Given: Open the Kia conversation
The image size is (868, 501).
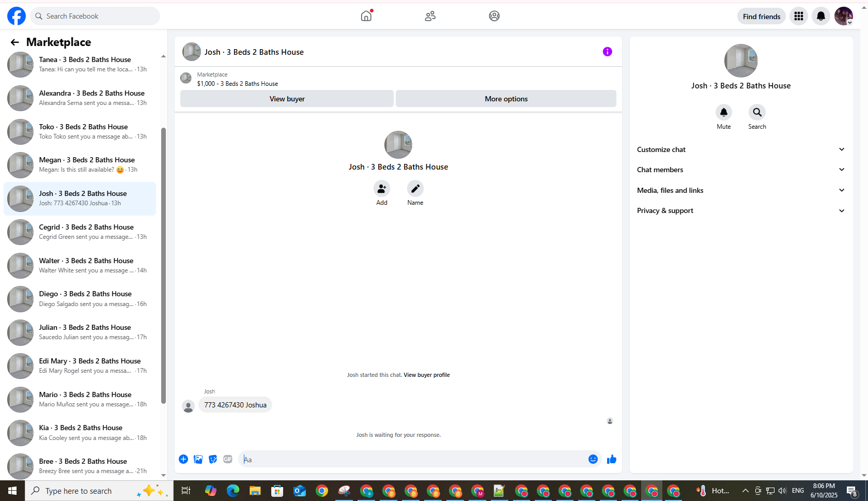Looking at the screenshot, I should pos(80,433).
